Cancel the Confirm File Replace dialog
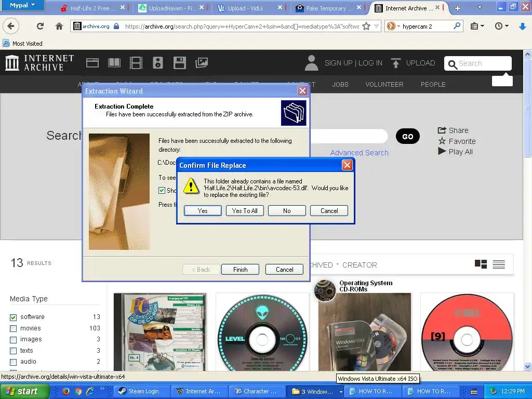 pos(329,211)
